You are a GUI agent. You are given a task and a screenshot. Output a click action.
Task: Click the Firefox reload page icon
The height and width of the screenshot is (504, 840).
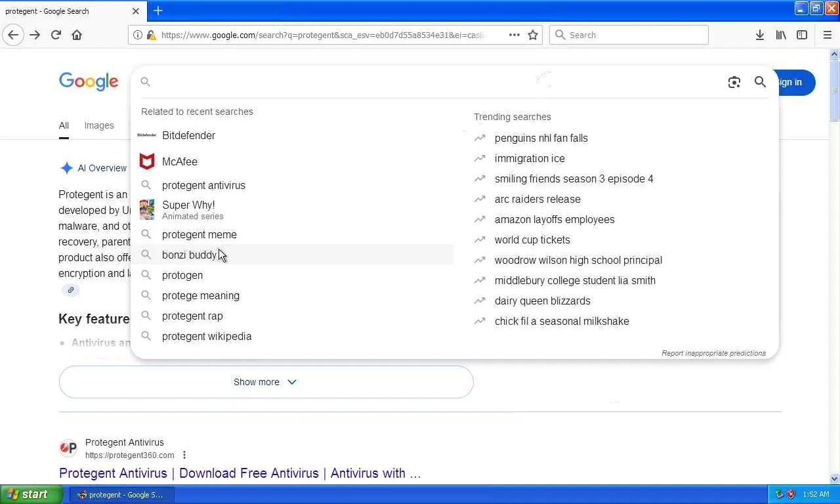point(56,35)
